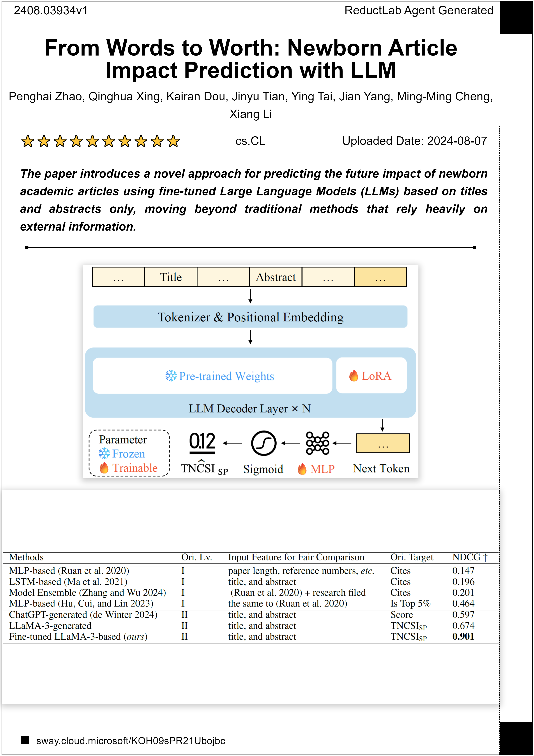Viewport: 534px width, 756px height.
Task: Click the Is Top 5% target cell
Action: pyautogui.click(x=410, y=603)
